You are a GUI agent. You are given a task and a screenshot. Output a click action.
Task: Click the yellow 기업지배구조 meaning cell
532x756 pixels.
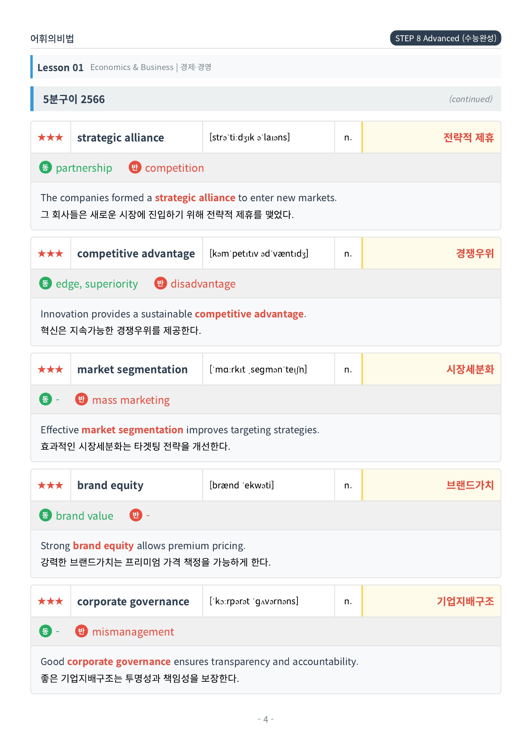pyautogui.click(x=431, y=601)
